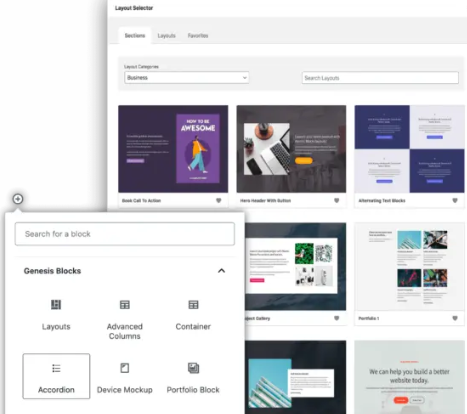Click the plus add-block icon

tap(18, 199)
